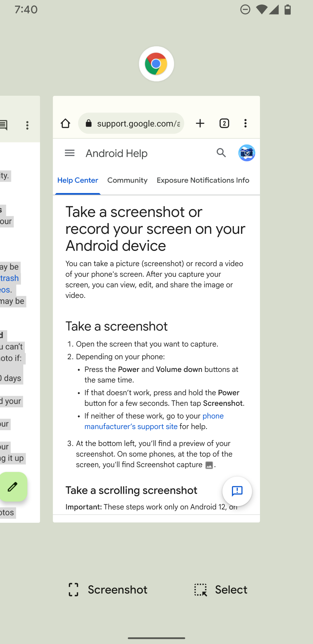Tap the support.google.com address bar

(x=131, y=123)
